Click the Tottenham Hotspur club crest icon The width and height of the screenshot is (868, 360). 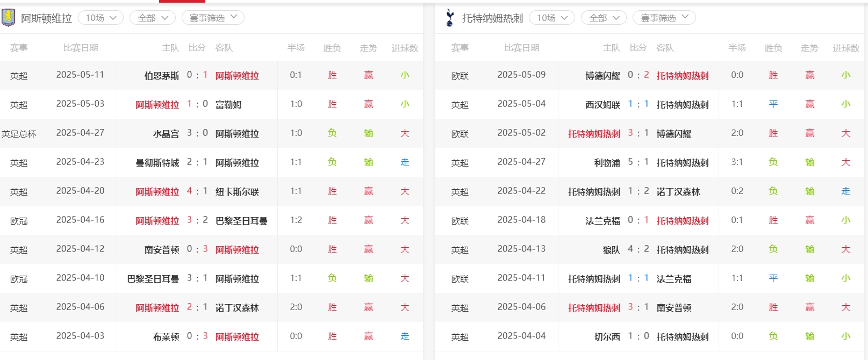[x=450, y=18]
